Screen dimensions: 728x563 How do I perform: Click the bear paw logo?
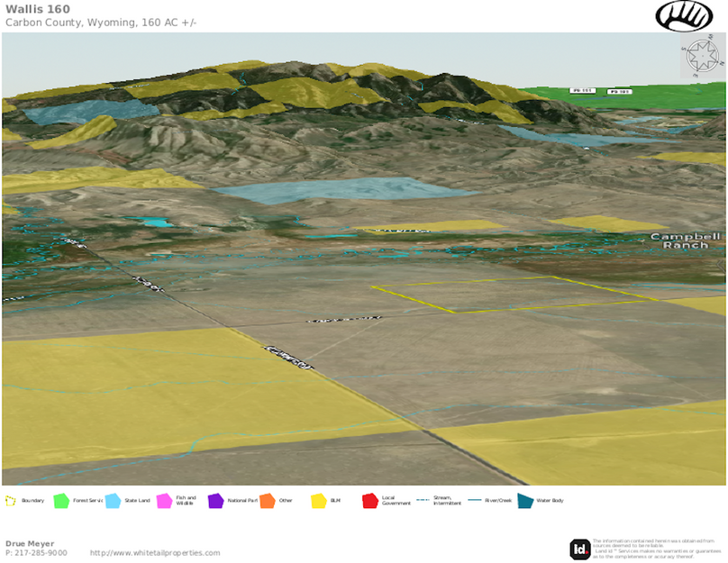[684, 15]
